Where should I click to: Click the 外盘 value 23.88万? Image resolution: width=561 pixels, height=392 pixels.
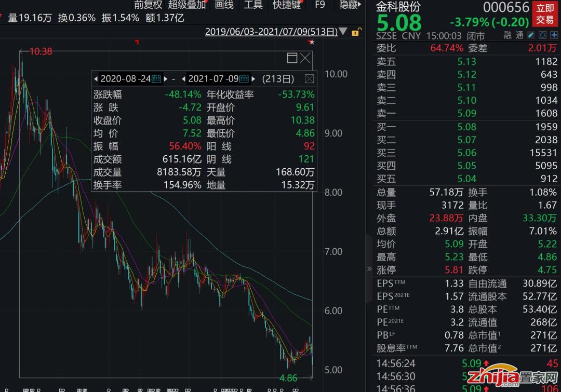[x=447, y=218]
